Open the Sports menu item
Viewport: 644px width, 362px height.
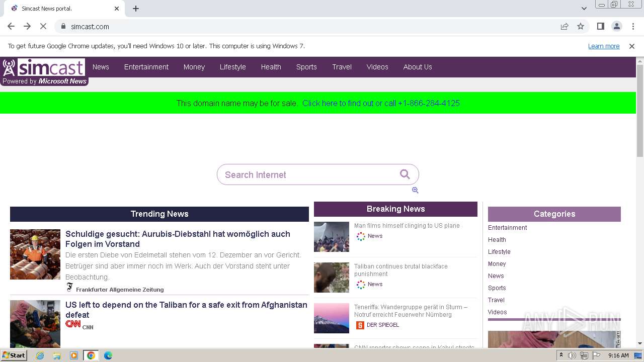pyautogui.click(x=306, y=67)
